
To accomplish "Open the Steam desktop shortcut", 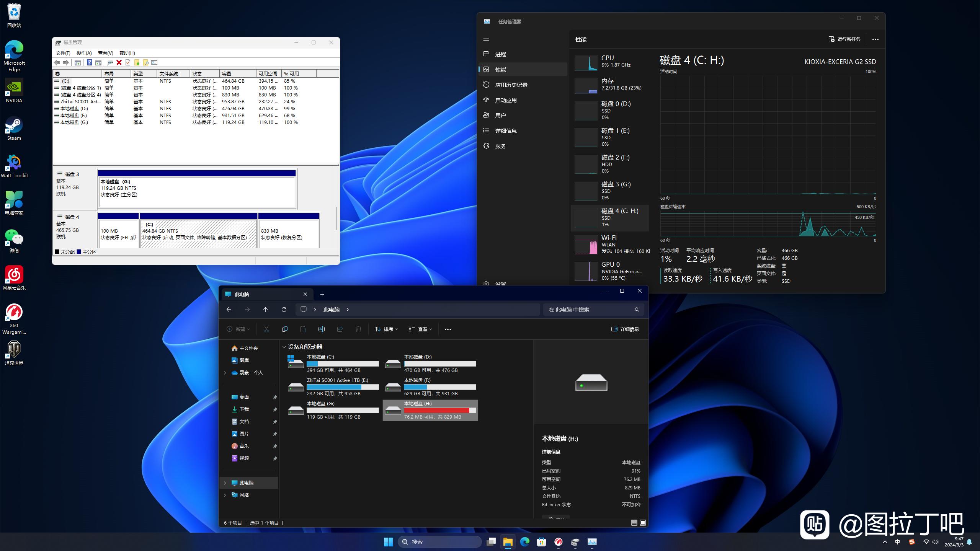I will pos(14,129).
